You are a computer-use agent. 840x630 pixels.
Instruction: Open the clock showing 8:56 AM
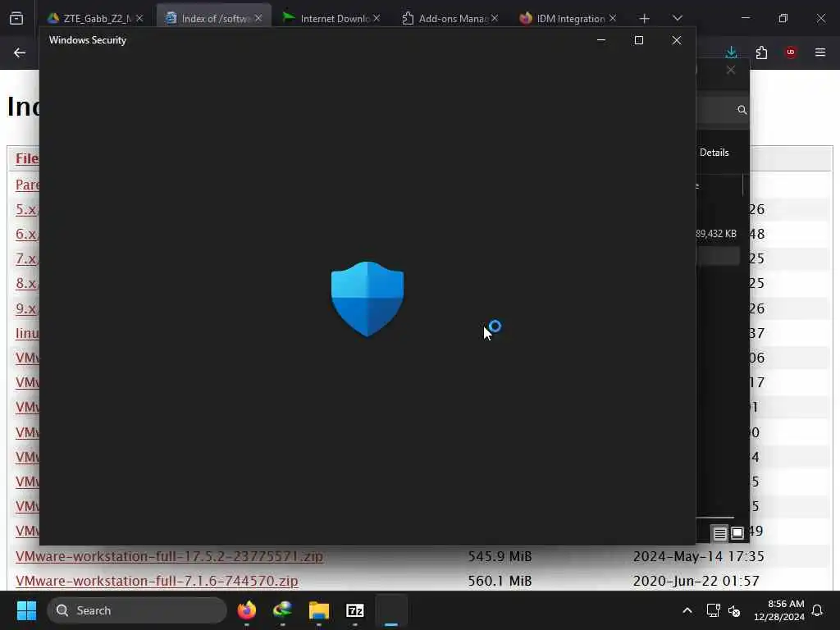[x=779, y=610]
